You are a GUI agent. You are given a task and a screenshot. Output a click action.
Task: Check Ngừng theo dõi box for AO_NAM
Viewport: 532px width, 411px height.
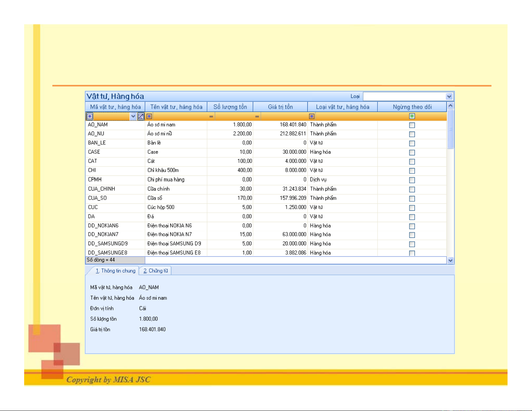(412, 125)
